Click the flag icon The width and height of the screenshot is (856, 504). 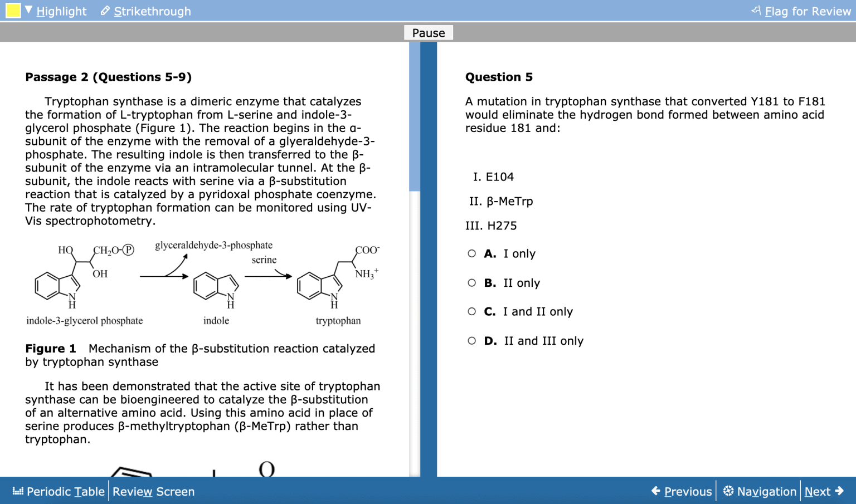click(756, 10)
